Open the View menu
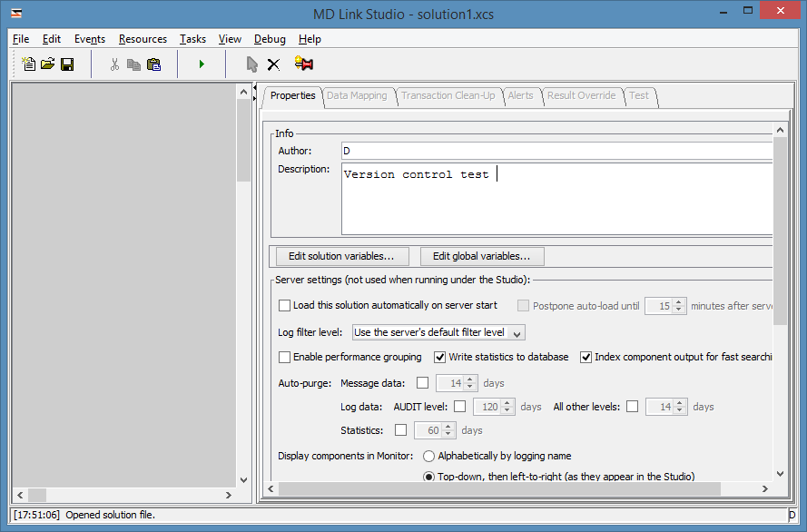Screen dimensions: 807x532 pyautogui.click(x=230, y=39)
